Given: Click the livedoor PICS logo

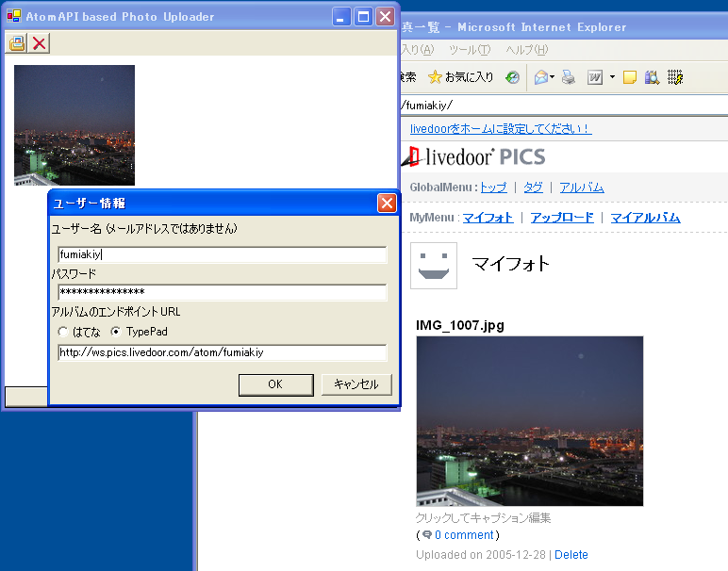Looking at the screenshot, I should (473, 156).
